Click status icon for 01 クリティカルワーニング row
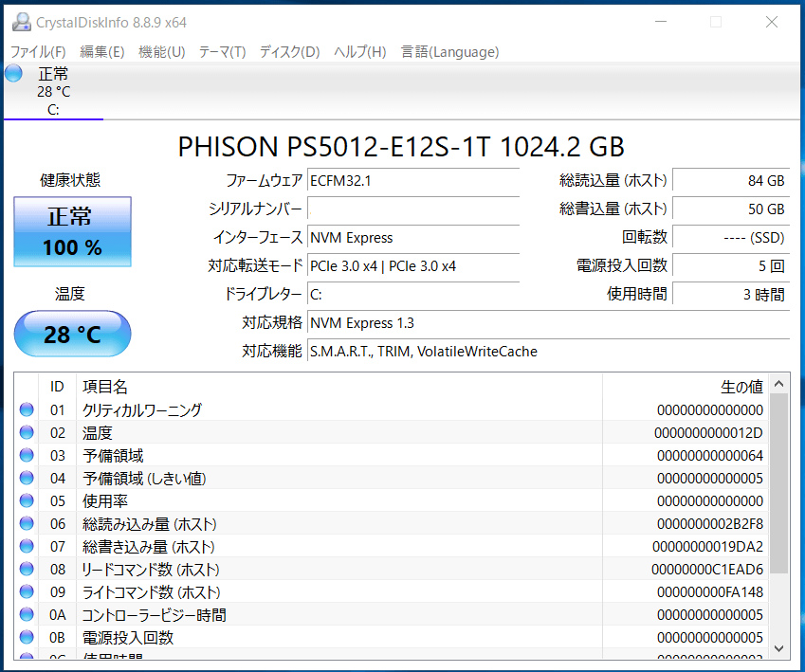Viewport: 805px width, 672px height. tap(27, 409)
